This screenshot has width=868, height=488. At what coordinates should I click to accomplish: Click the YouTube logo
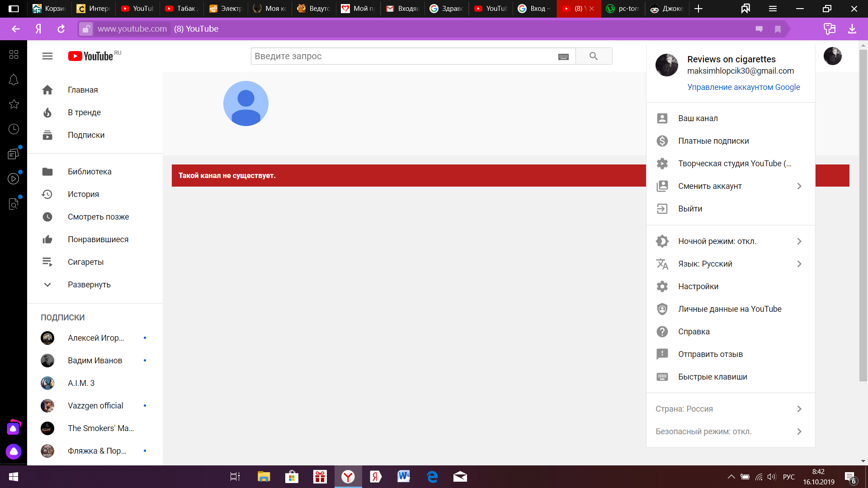[x=91, y=56]
